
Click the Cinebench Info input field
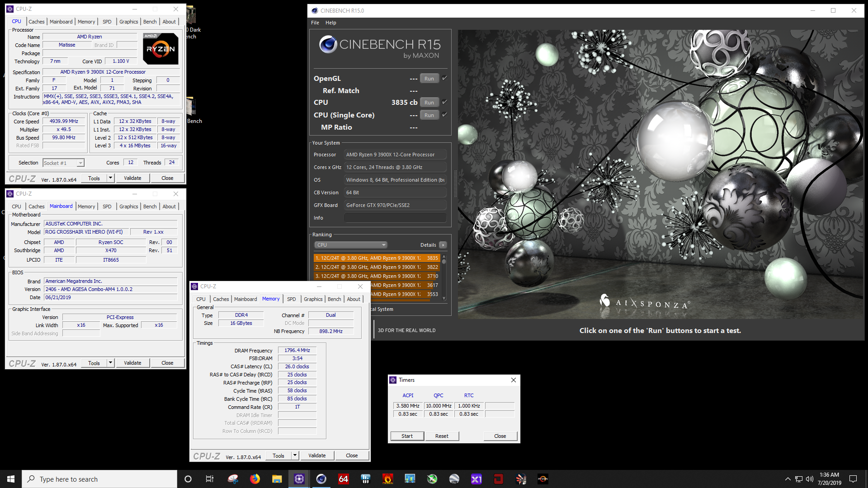tap(395, 218)
